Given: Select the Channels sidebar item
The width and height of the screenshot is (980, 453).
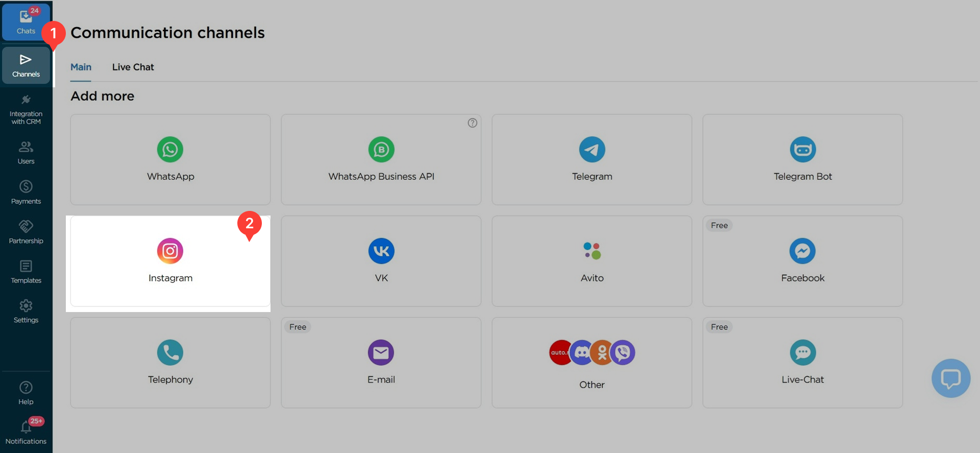Looking at the screenshot, I should click(26, 65).
